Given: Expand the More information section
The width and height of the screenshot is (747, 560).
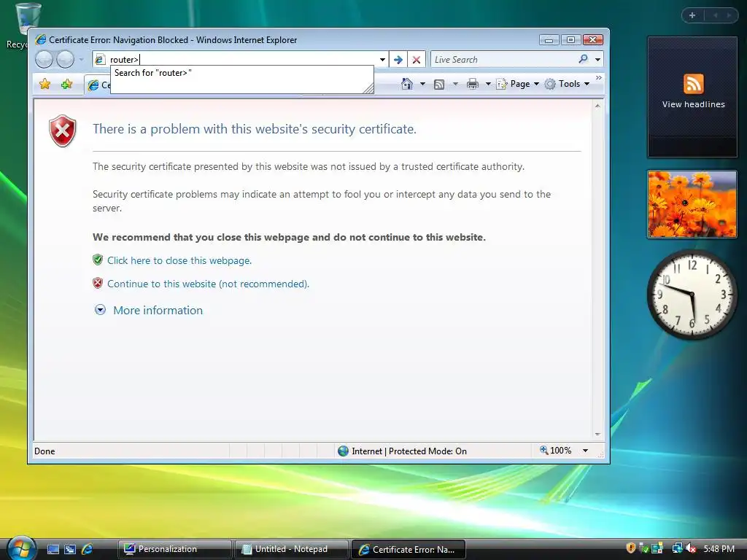Looking at the screenshot, I should [100, 310].
